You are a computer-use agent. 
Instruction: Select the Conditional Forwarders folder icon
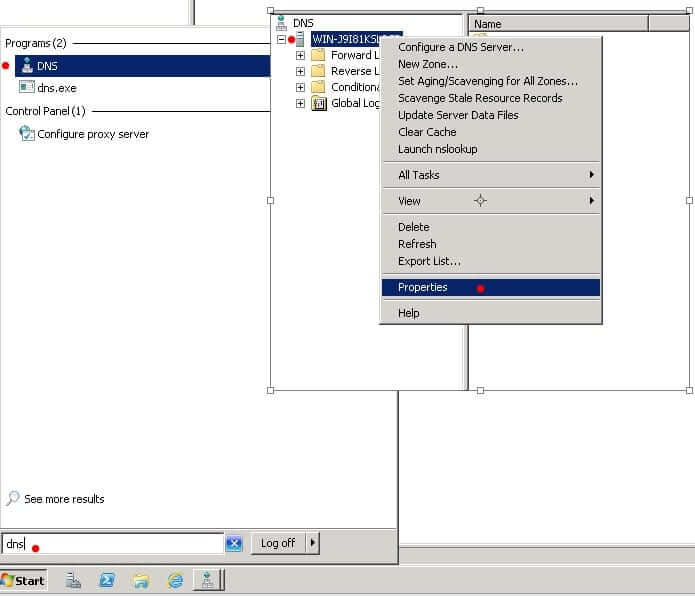click(318, 87)
